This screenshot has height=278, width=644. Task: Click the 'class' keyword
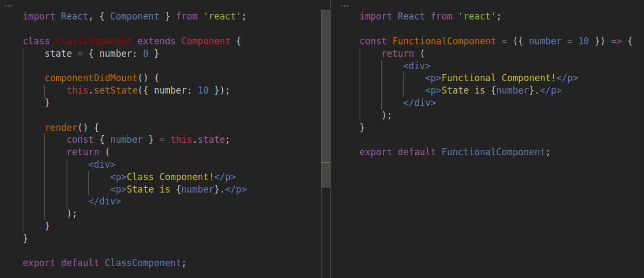[x=37, y=41]
